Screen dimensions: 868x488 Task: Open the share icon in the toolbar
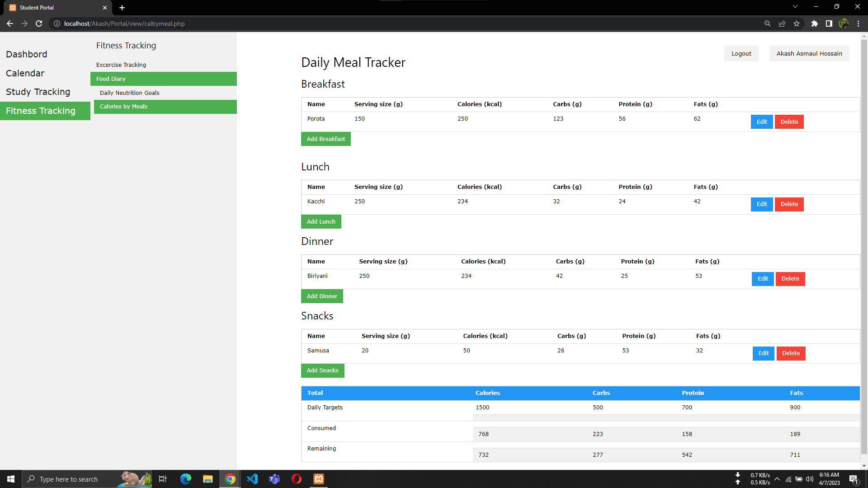coord(782,23)
